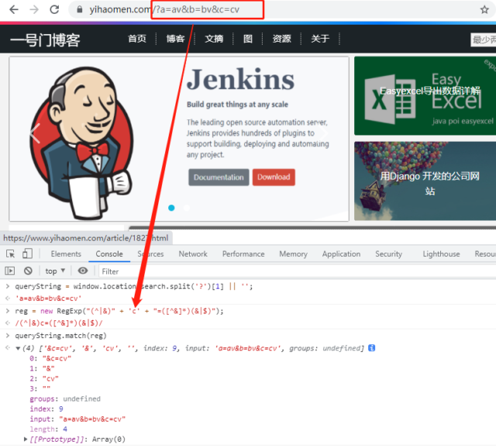The width and height of the screenshot is (496, 448).
Task: Open the Elements tab in DevTools
Action: point(66,253)
